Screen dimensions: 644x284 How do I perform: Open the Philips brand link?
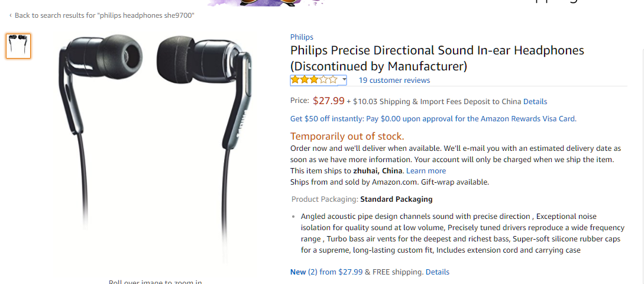tap(302, 37)
